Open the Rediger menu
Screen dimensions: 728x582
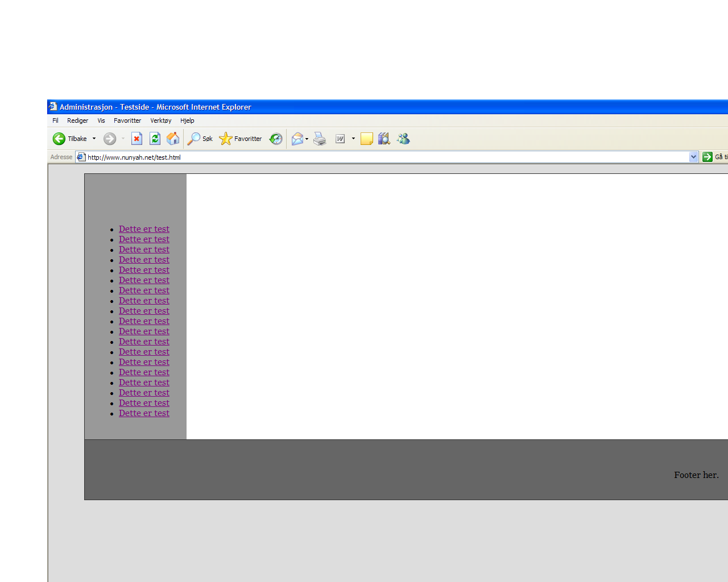pyautogui.click(x=77, y=120)
